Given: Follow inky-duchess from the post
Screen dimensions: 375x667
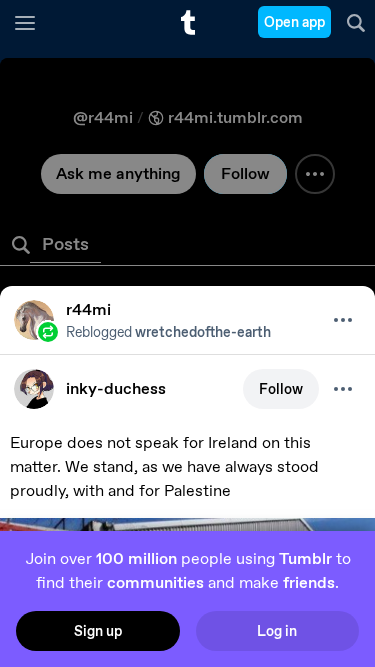Looking at the screenshot, I should coord(281,389).
